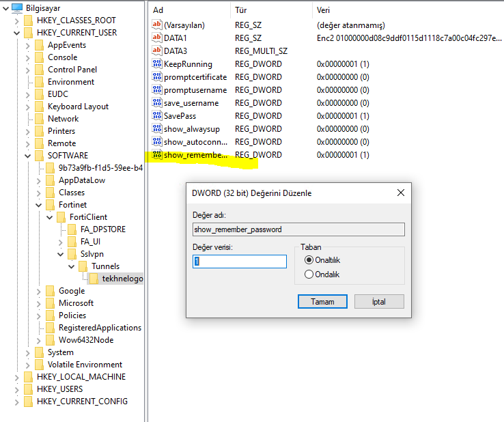Click the SavePass binary value icon

click(157, 116)
